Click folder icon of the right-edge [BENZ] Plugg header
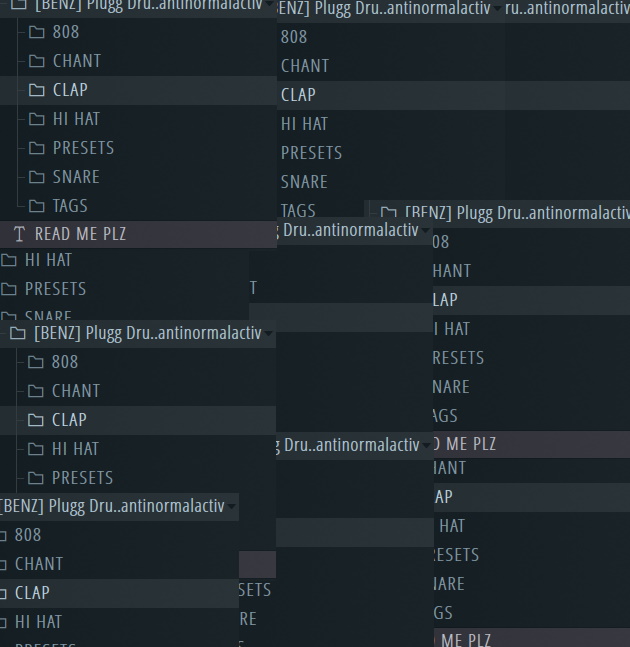Viewport: 630px width, 647px height. 388,213
